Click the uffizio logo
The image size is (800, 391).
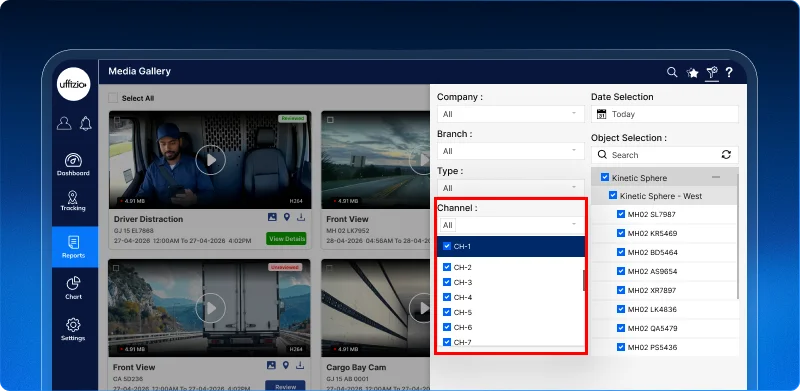pyautogui.click(x=73, y=84)
